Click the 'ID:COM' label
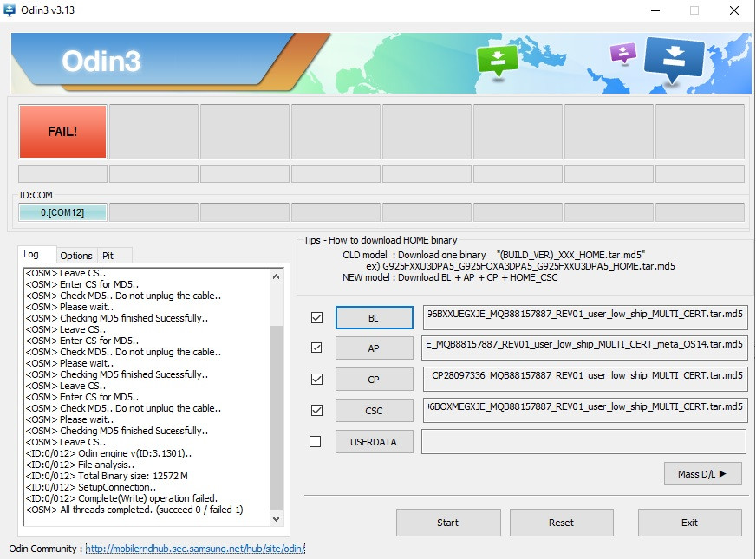Image resolution: width=756 pixels, height=559 pixels. (36, 195)
